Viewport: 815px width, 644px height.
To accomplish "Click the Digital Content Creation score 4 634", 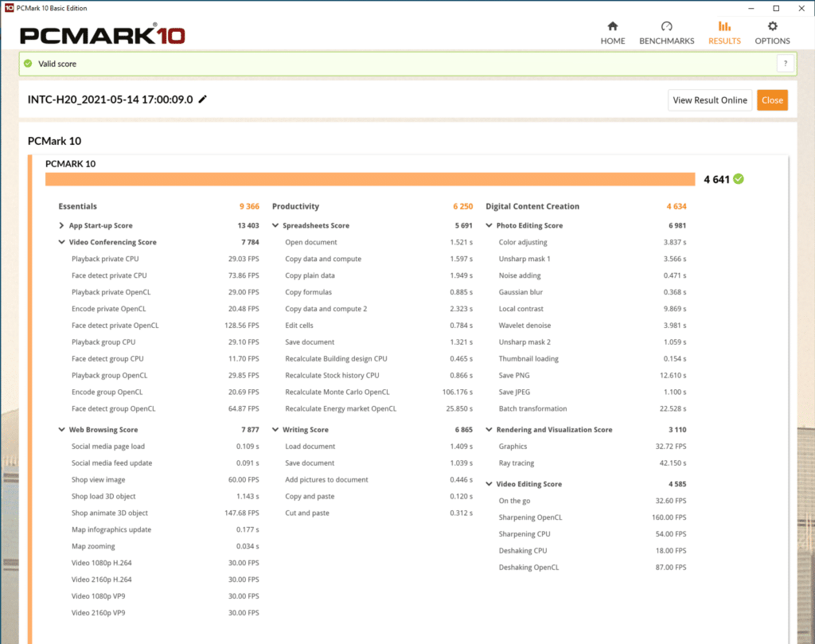I will tap(677, 206).
